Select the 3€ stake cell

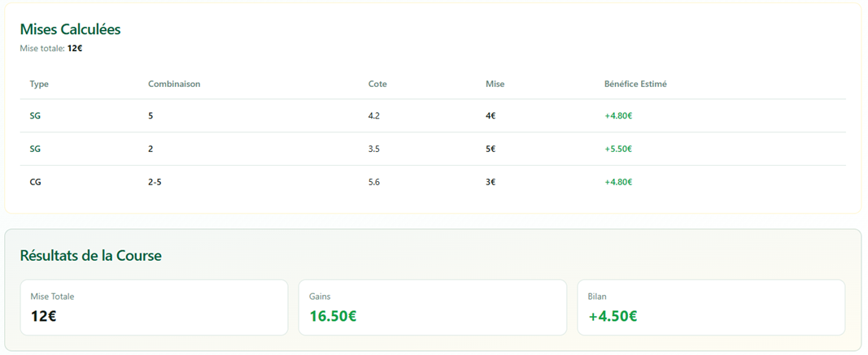[x=491, y=182]
